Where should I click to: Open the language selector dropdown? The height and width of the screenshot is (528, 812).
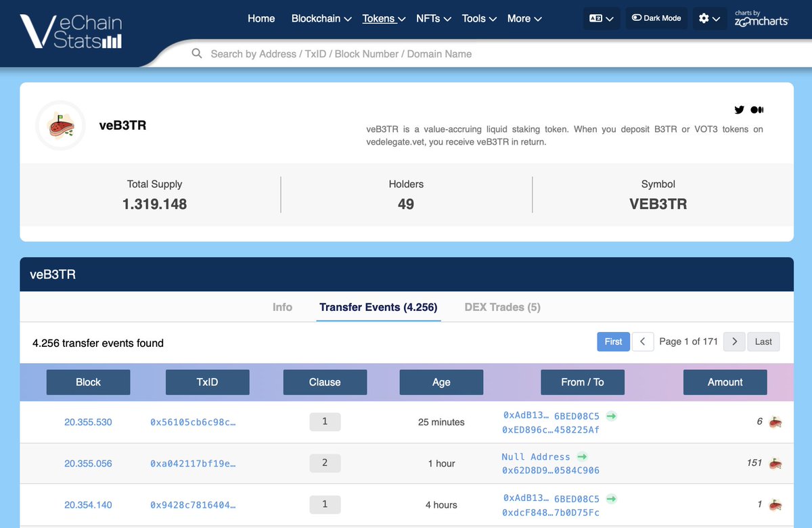tap(602, 18)
